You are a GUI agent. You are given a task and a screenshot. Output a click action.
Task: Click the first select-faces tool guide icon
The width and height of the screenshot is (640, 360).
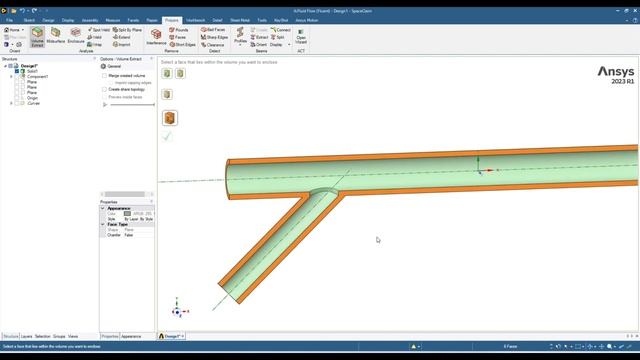tap(167, 73)
